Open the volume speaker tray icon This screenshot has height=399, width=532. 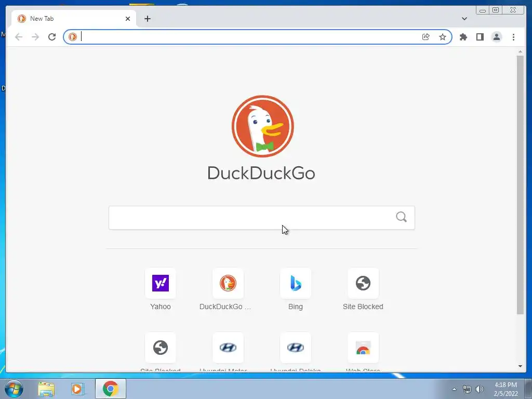click(480, 390)
